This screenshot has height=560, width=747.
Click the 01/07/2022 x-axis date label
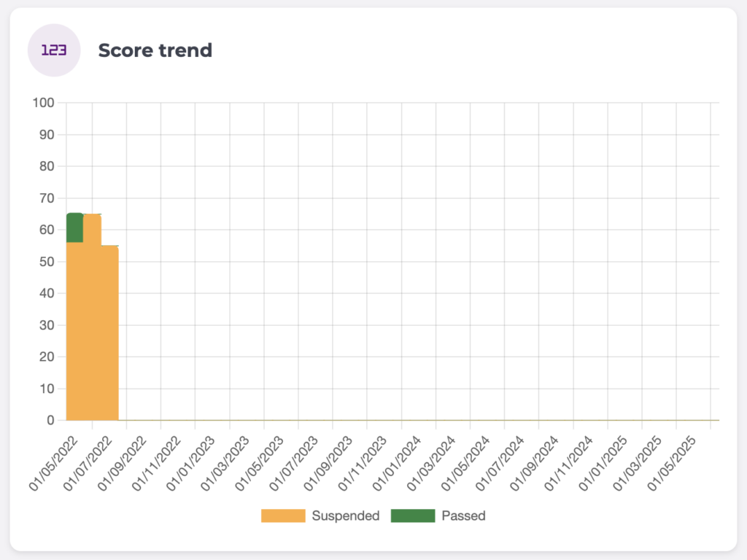click(88, 460)
